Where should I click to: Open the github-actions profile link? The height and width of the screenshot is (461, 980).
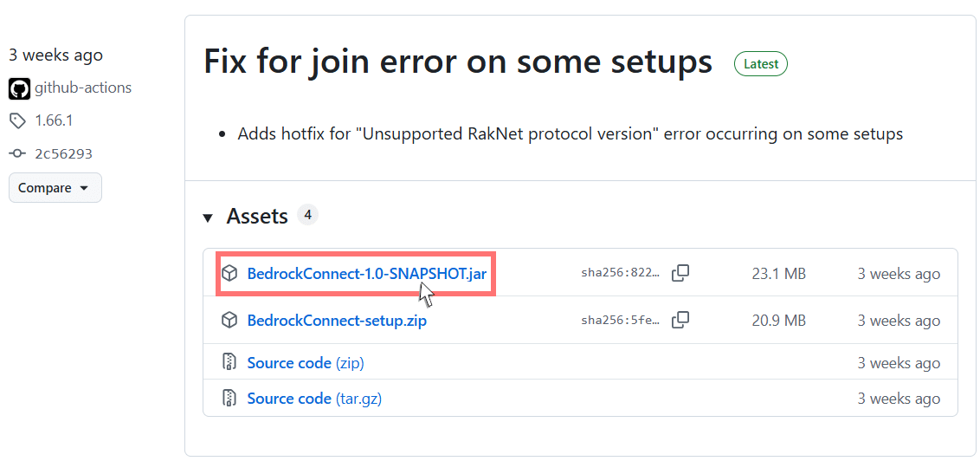coord(83,88)
